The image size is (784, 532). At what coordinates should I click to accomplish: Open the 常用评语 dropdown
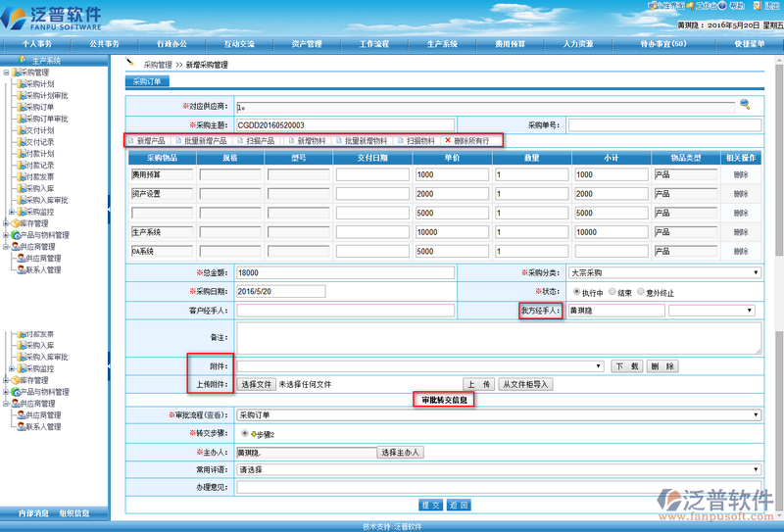498,469
